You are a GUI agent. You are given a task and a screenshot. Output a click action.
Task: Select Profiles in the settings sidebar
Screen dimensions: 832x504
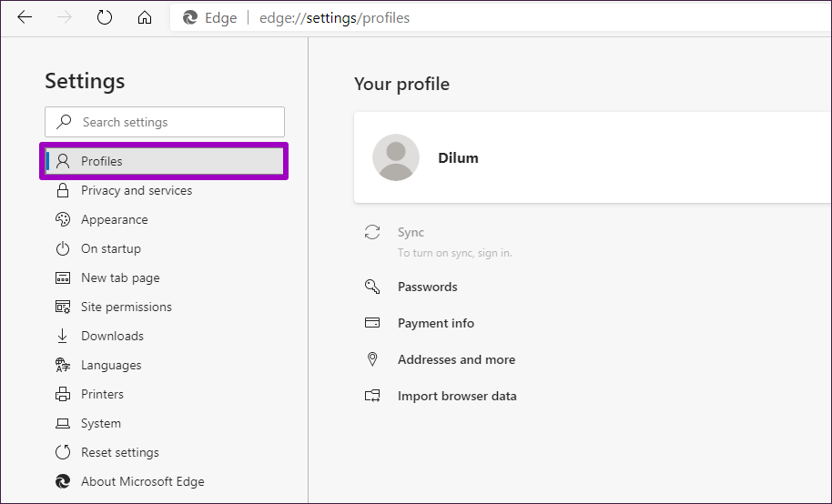pos(165,161)
